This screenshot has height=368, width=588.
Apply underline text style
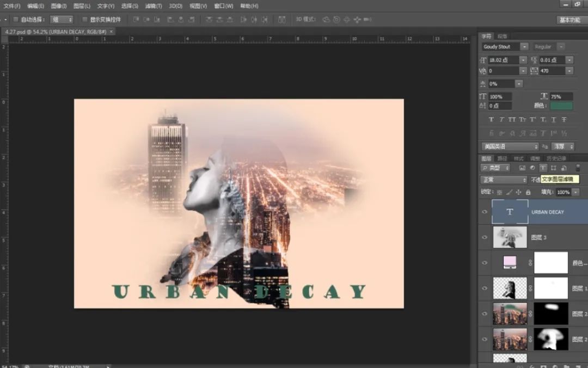point(554,120)
